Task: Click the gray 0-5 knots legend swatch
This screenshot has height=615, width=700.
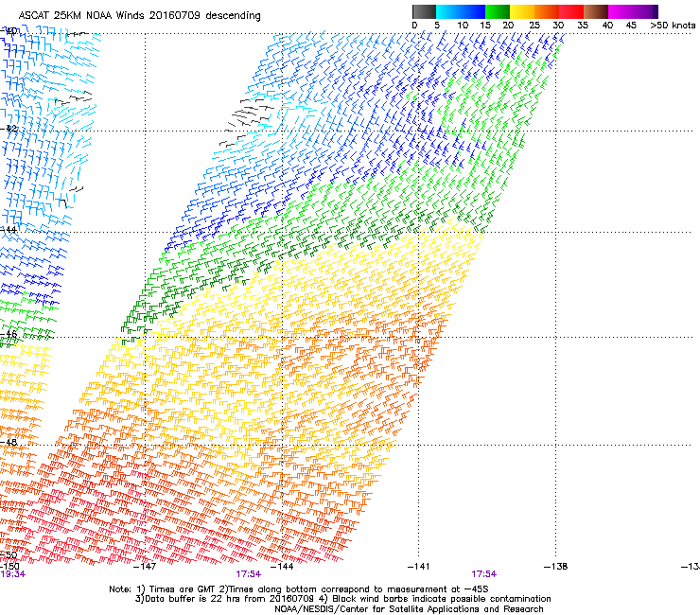Action: tap(424, 11)
